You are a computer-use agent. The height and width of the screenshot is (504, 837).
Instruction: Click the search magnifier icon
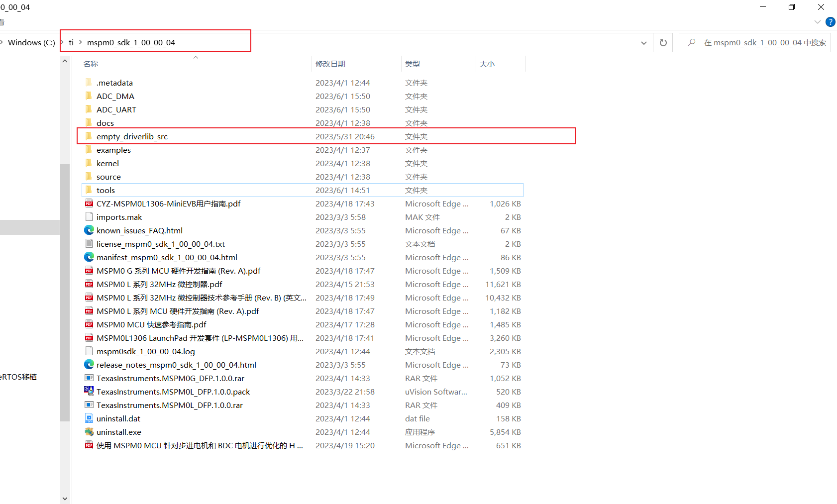coord(692,42)
